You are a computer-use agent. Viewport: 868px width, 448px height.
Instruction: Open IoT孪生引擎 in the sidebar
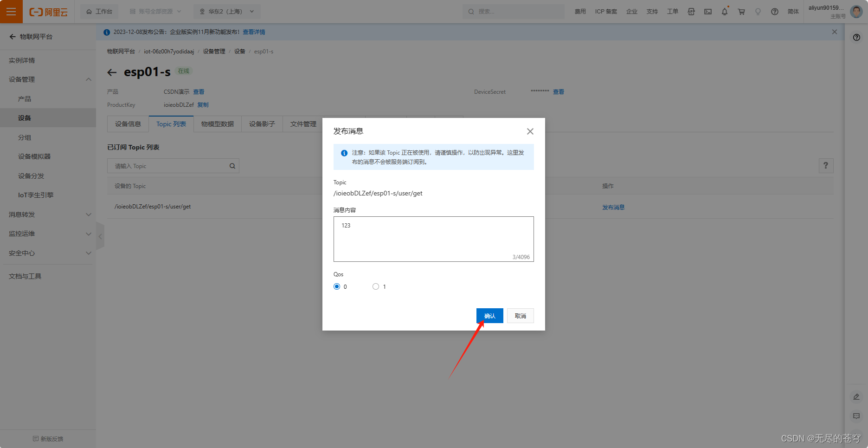pyautogui.click(x=36, y=195)
